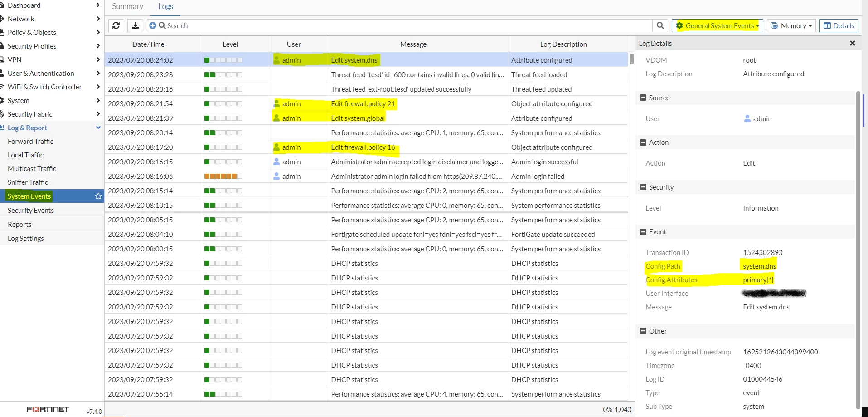Sort by Level column header

pos(230,44)
